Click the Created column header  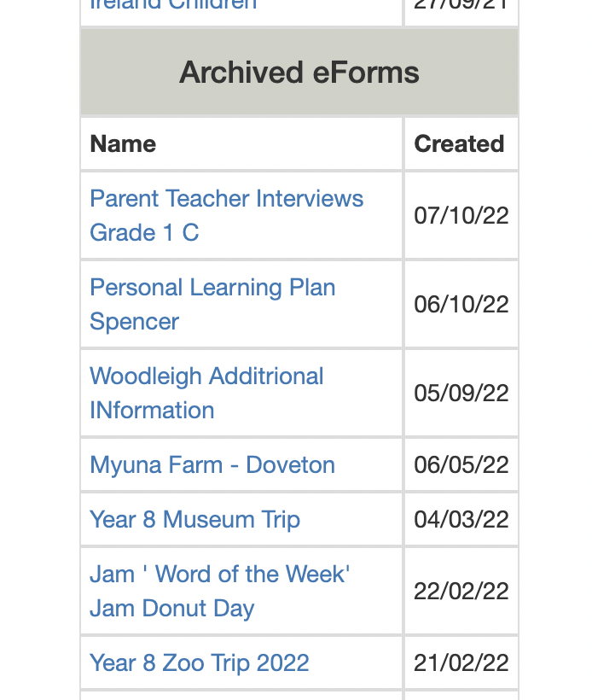coord(459,144)
